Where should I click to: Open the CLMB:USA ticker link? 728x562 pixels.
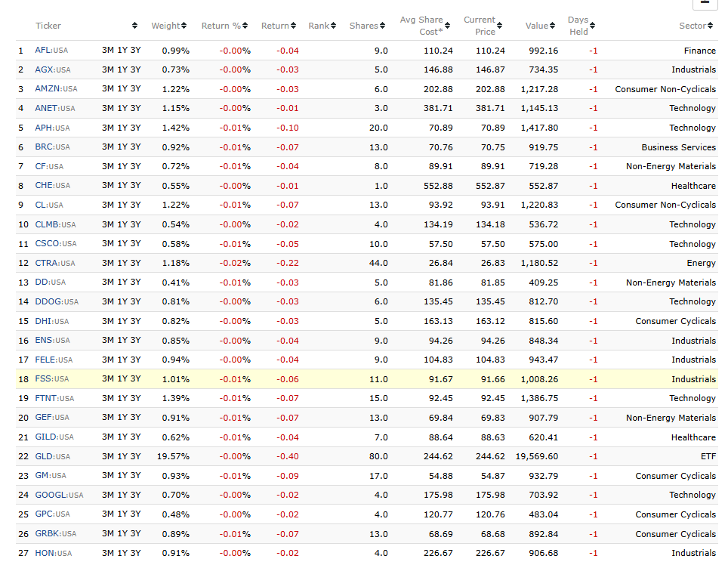point(55,224)
